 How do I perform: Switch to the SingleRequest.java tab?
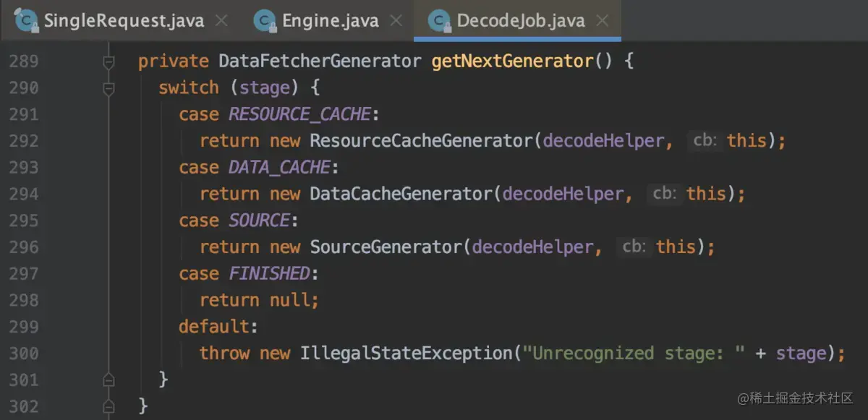124,21
